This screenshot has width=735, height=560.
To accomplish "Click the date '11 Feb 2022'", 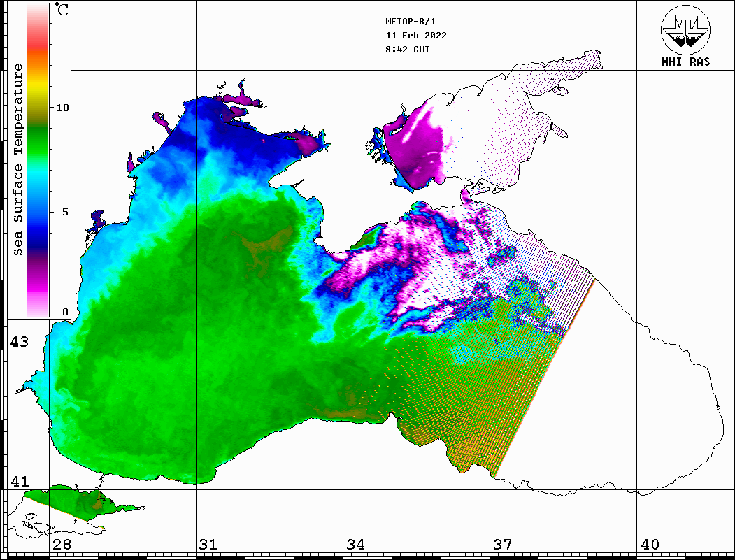I will (416, 36).
